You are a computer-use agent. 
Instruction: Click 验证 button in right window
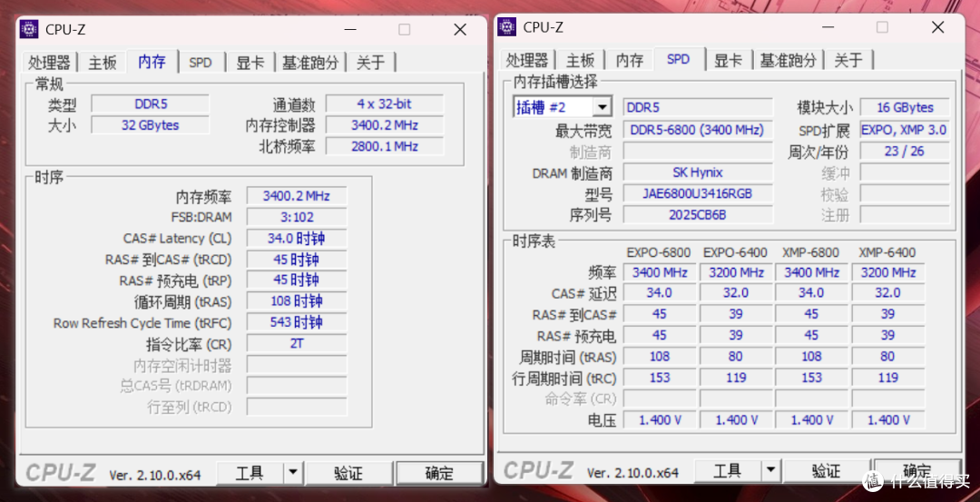click(x=827, y=471)
